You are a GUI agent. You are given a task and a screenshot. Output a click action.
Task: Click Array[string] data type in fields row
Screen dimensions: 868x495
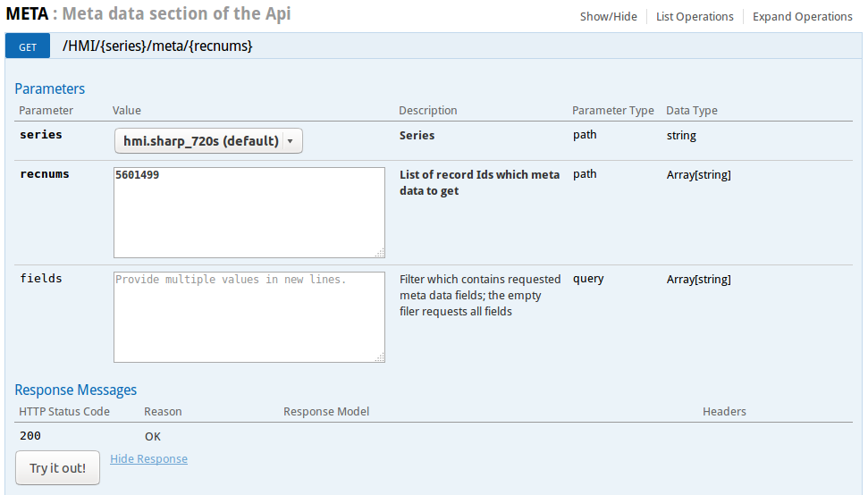click(x=698, y=280)
